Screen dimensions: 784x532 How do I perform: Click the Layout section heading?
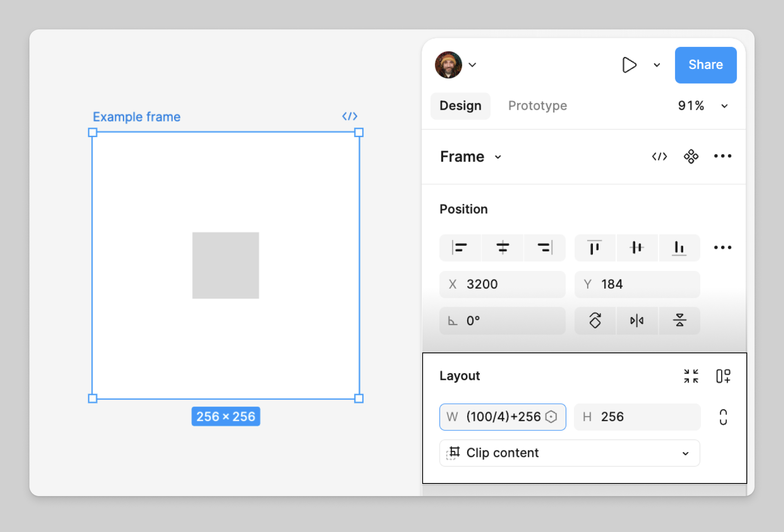coord(459,376)
